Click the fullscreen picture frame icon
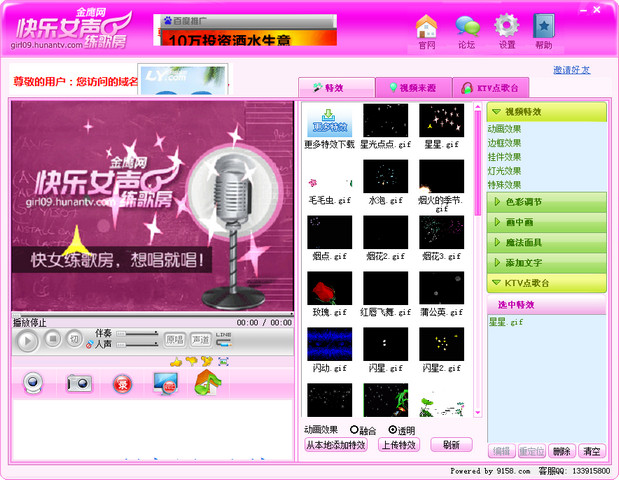619x480 pixels. pos(223,361)
